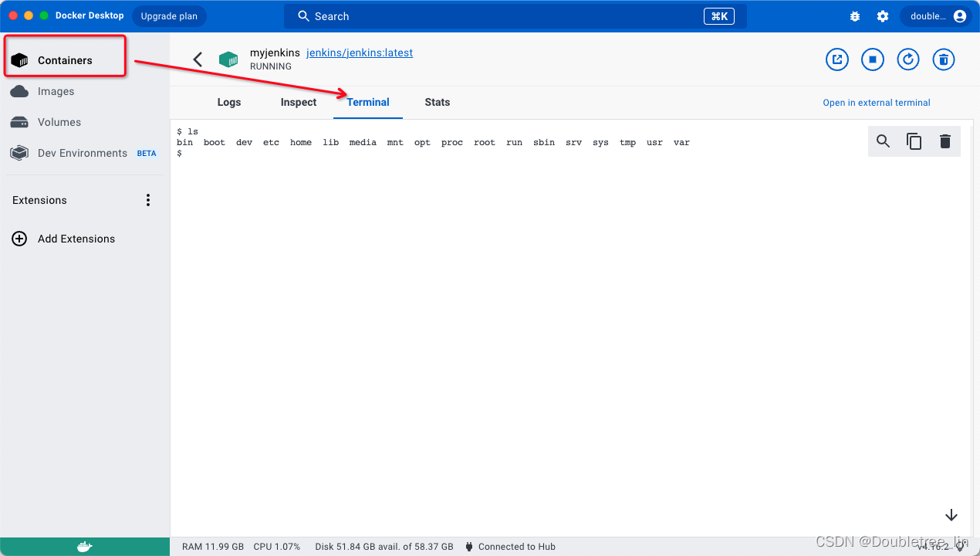
Task: Restart the myjenkins container
Action: point(908,59)
